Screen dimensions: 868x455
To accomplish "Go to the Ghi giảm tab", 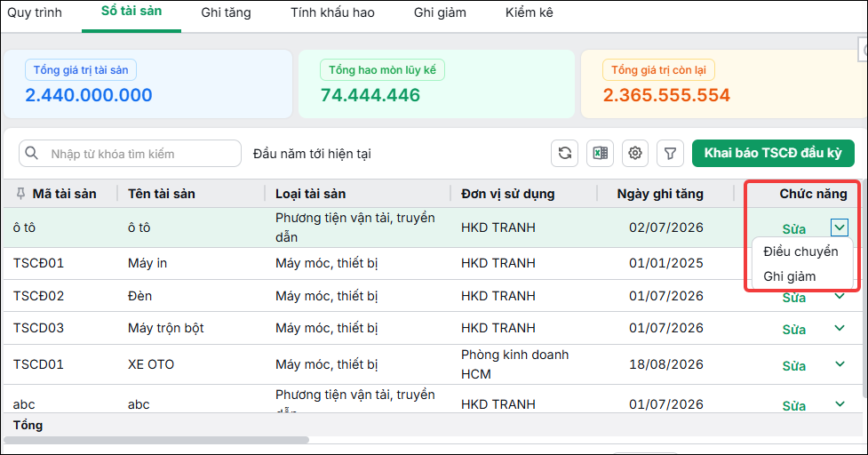I will [x=440, y=12].
